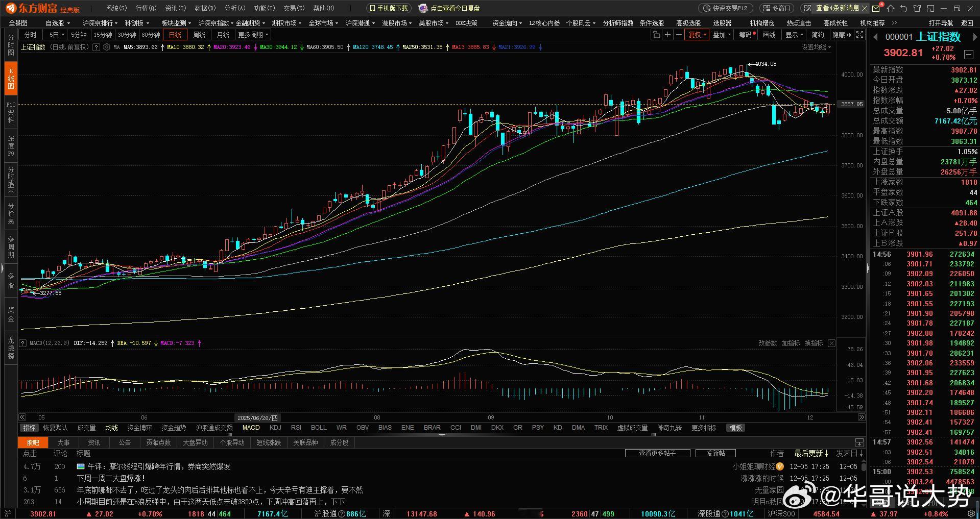The width and height of the screenshot is (980, 519).
Task: Select the 日线 daily timeframe
Action: [175, 35]
